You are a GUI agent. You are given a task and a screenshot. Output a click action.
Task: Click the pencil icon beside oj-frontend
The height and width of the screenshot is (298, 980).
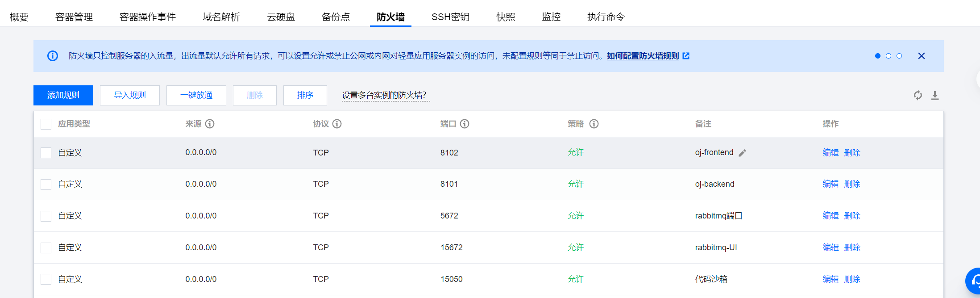(742, 153)
